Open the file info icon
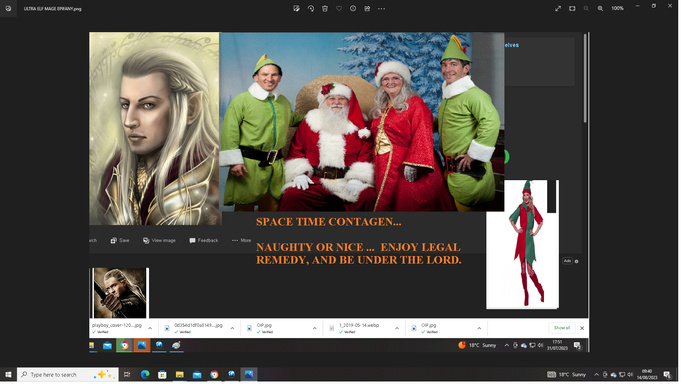681x384 pixels. tap(353, 8)
